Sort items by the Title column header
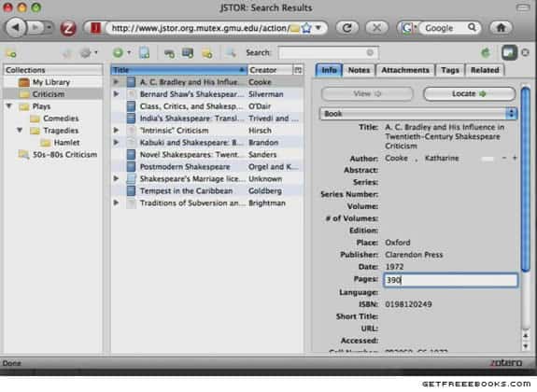Viewport: 537px width, 392px height. [x=178, y=70]
